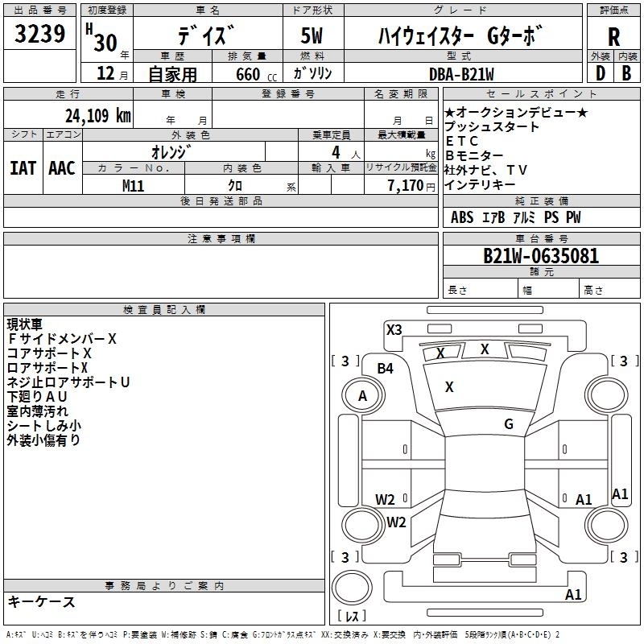Click shift type IAT

pos(23,168)
